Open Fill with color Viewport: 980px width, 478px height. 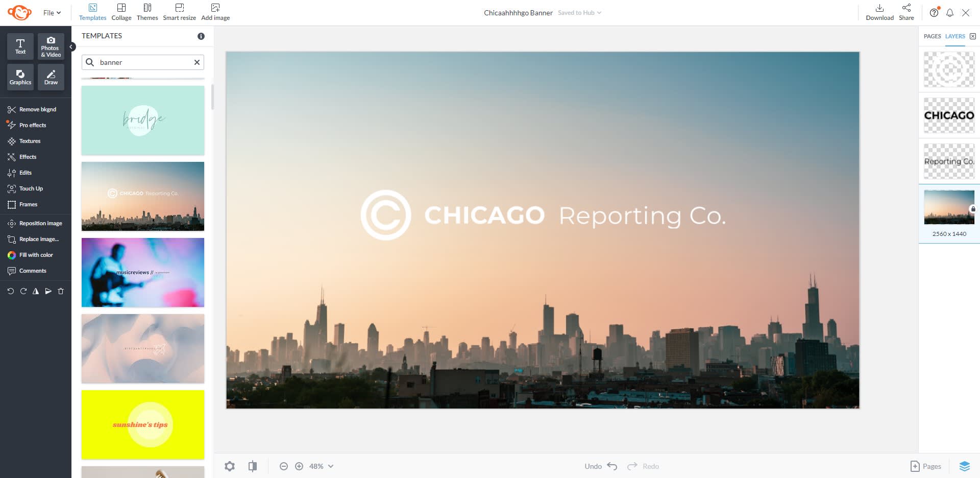coord(30,255)
